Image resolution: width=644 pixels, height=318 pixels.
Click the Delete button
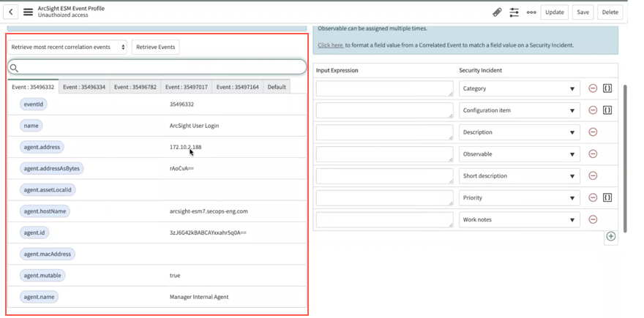pos(610,12)
